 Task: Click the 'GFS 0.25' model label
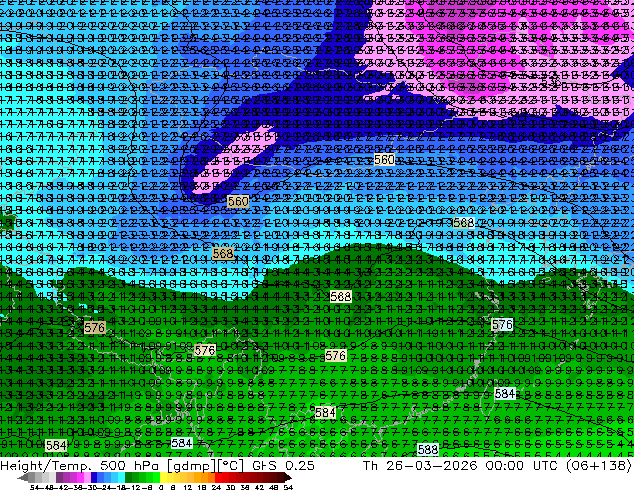click(x=283, y=465)
